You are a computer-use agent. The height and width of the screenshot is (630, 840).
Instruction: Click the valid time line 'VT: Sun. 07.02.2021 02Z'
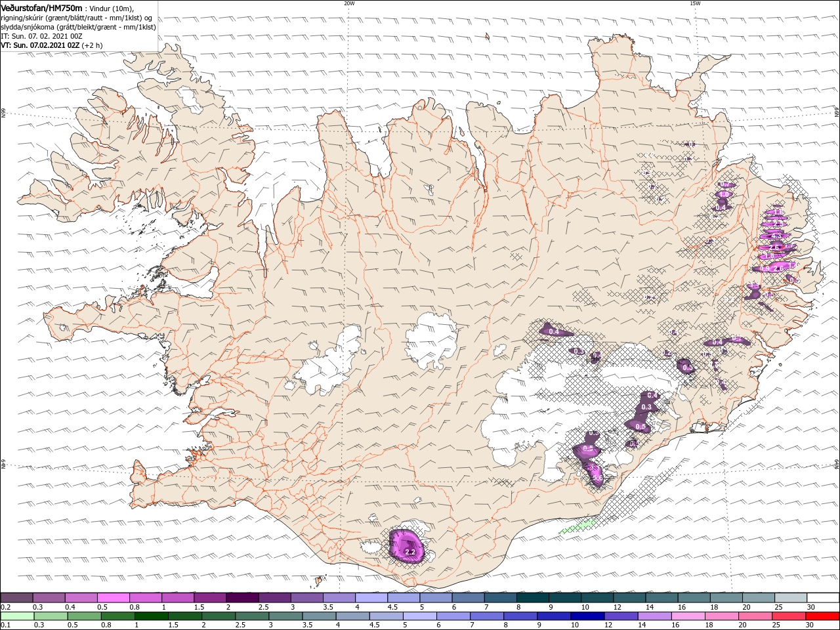[x=40, y=45]
